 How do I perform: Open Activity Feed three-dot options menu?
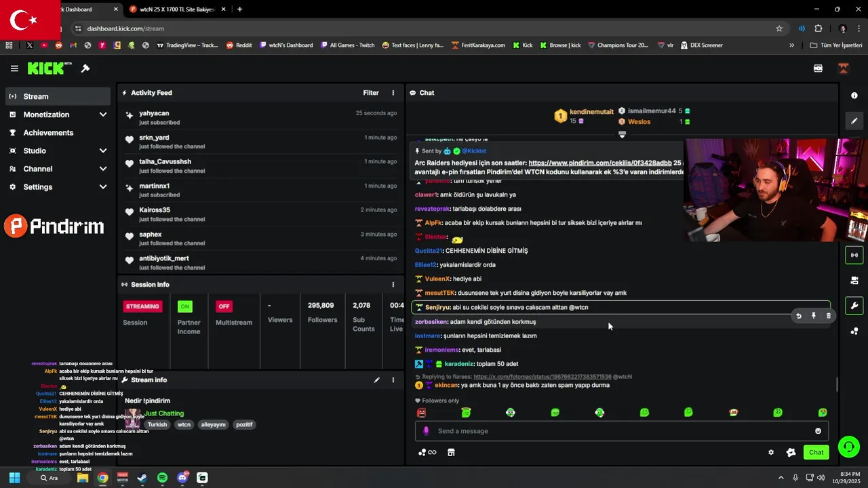pos(393,93)
